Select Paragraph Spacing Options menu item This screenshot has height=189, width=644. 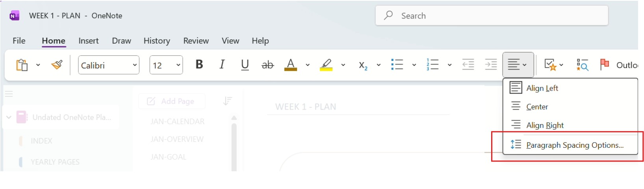tap(574, 145)
